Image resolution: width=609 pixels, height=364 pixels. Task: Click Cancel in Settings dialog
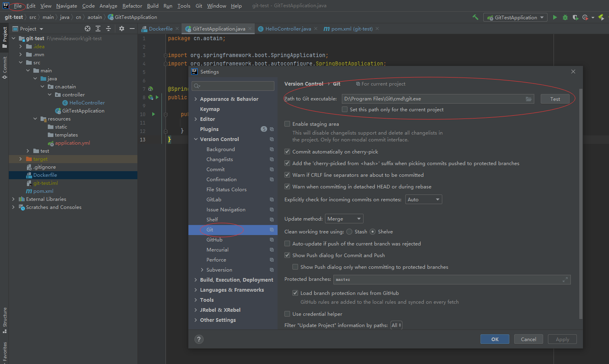(x=529, y=339)
